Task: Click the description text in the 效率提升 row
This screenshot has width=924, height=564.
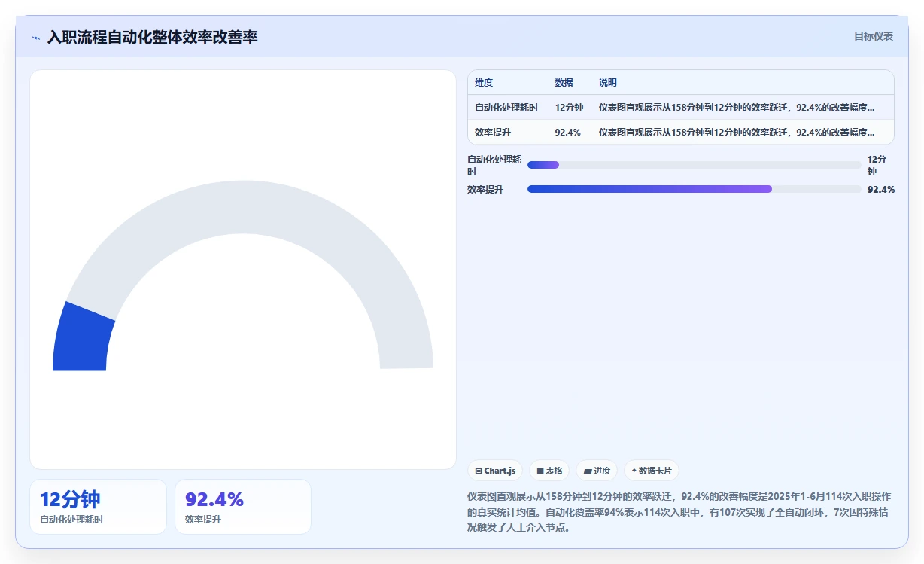Action: 737,133
